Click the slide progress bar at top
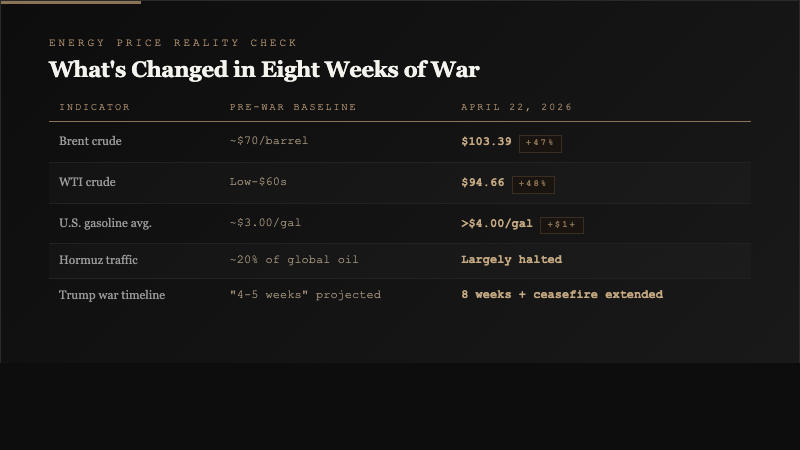The image size is (800, 450). pos(70,2)
